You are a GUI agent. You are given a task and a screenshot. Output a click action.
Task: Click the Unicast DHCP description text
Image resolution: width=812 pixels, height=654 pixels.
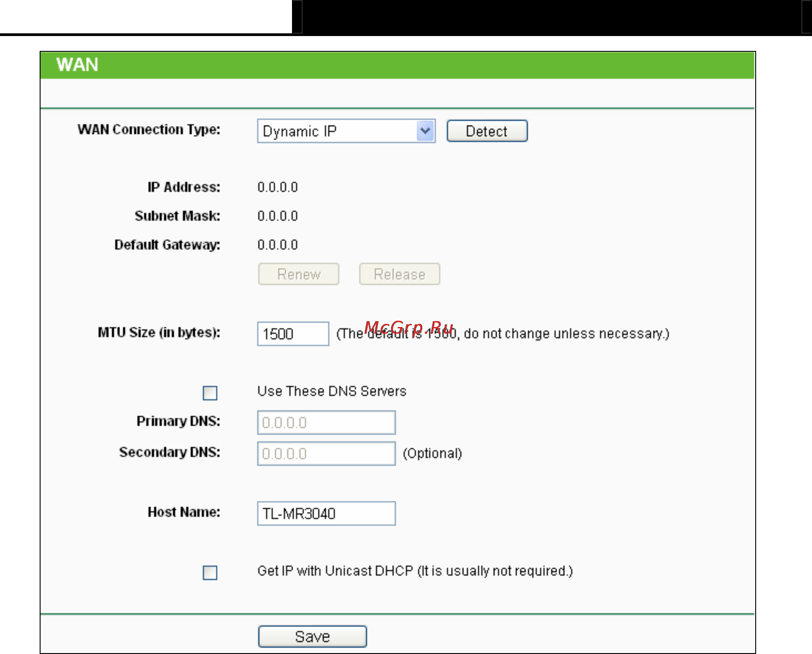[415, 571]
